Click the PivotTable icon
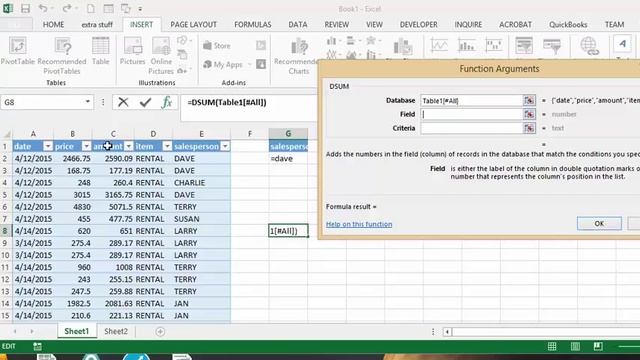This screenshot has height=360, width=640. [x=18, y=51]
